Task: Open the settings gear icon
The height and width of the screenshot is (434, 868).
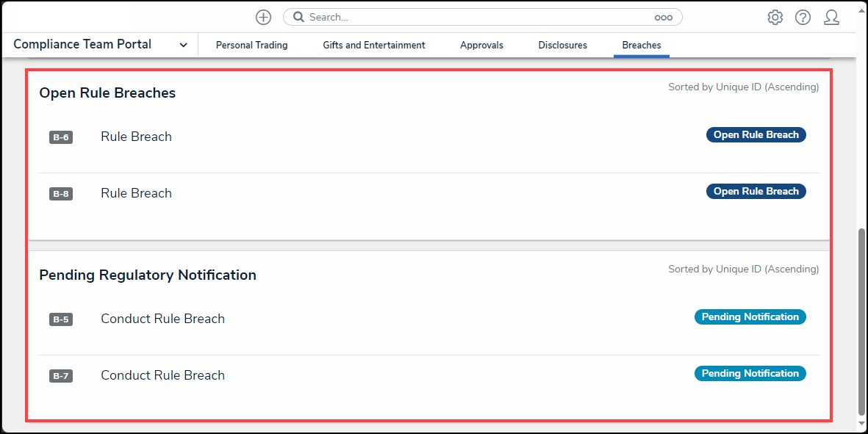Action: tap(775, 18)
